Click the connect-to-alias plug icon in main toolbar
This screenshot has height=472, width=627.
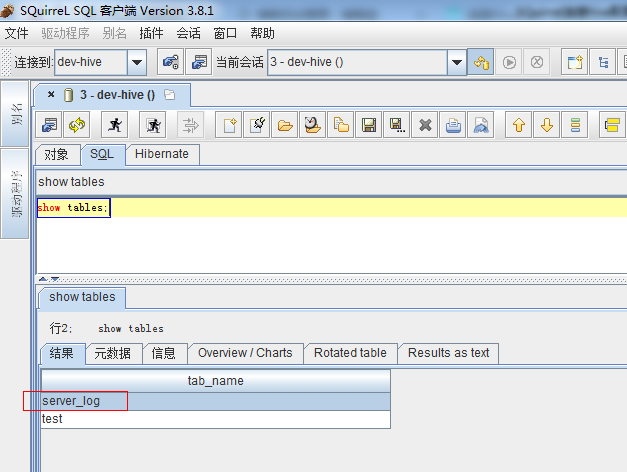[x=171, y=62]
